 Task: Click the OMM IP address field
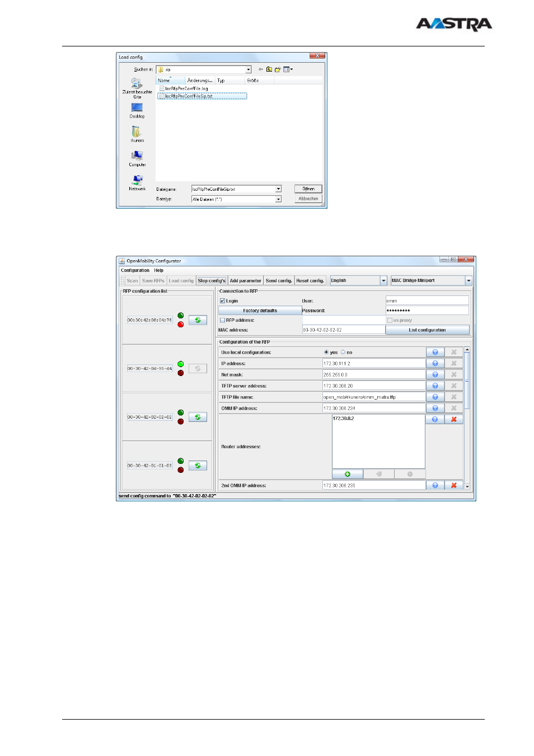pyautogui.click(x=374, y=408)
